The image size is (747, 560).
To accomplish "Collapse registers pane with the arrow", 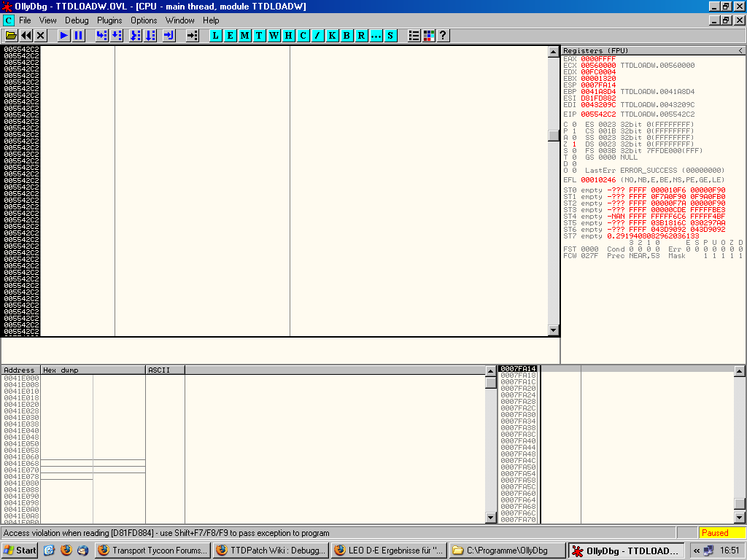I will point(741,50).
